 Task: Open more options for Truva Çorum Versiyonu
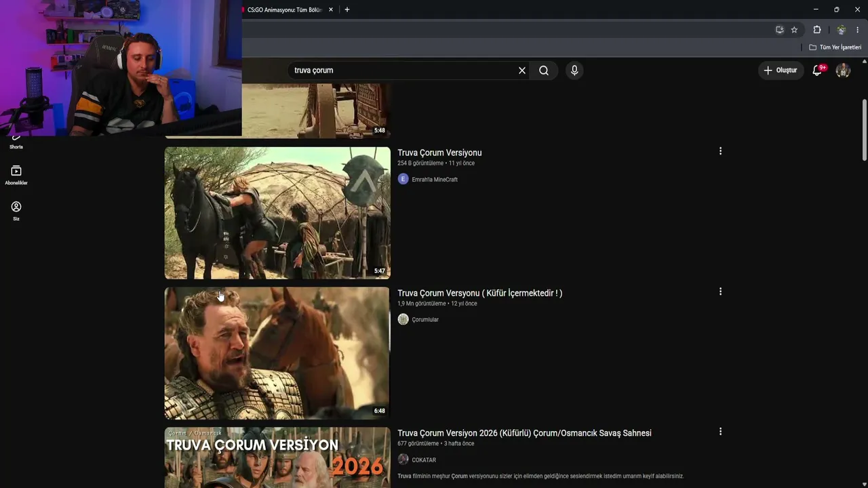point(720,151)
